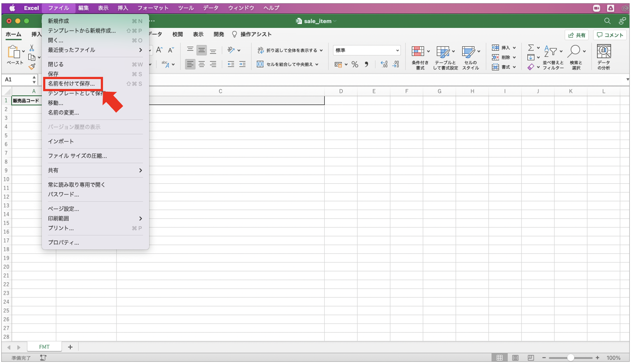Open the Cell Styles gallery icon
This screenshot has height=364, width=631.
coord(468,51)
